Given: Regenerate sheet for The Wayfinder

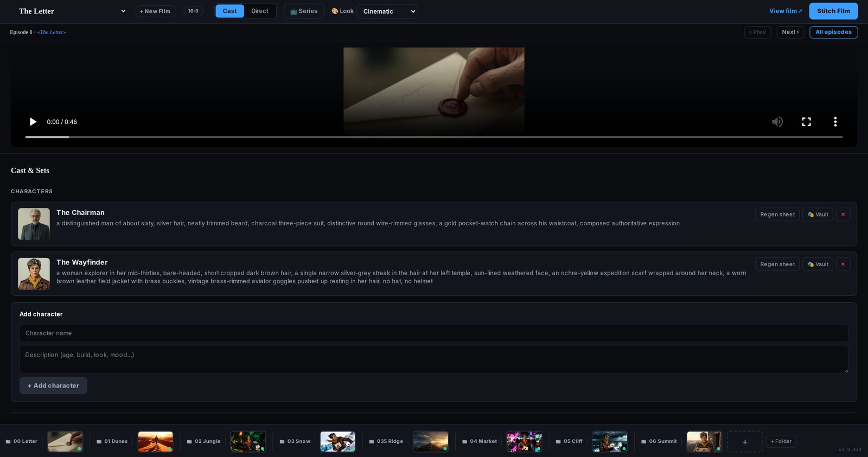Looking at the screenshot, I should tap(777, 264).
